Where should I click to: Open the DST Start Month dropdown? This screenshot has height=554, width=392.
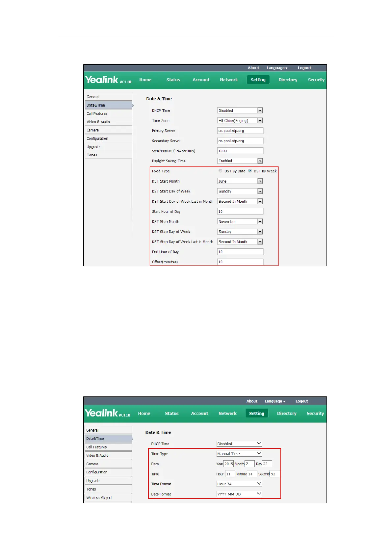(x=240, y=181)
